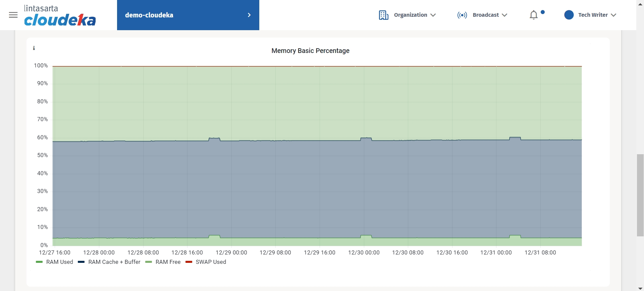This screenshot has width=644, height=291.
Task: Click the page vertical scrollbar thumb
Action: [x=640, y=195]
